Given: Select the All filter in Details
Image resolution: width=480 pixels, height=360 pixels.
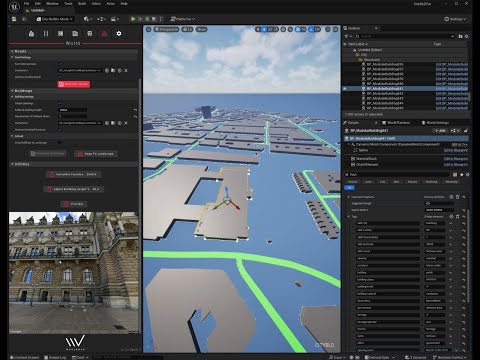Looking at the screenshot, I should click(349, 188).
